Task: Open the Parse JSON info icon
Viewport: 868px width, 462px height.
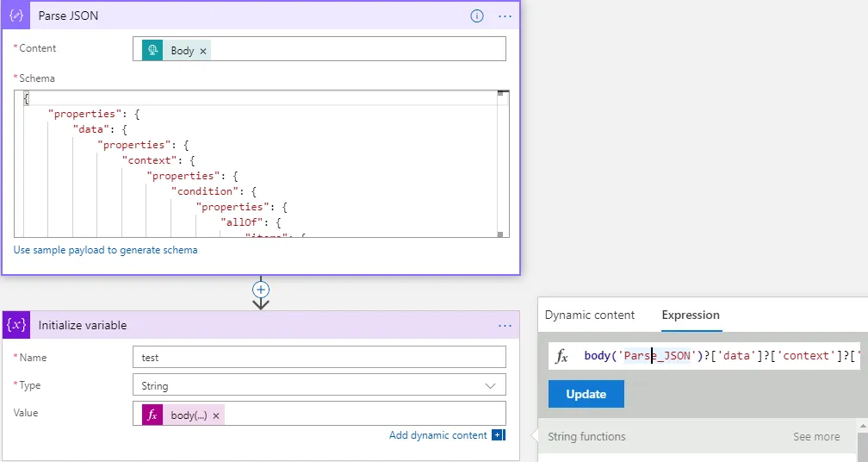Action: point(477,16)
